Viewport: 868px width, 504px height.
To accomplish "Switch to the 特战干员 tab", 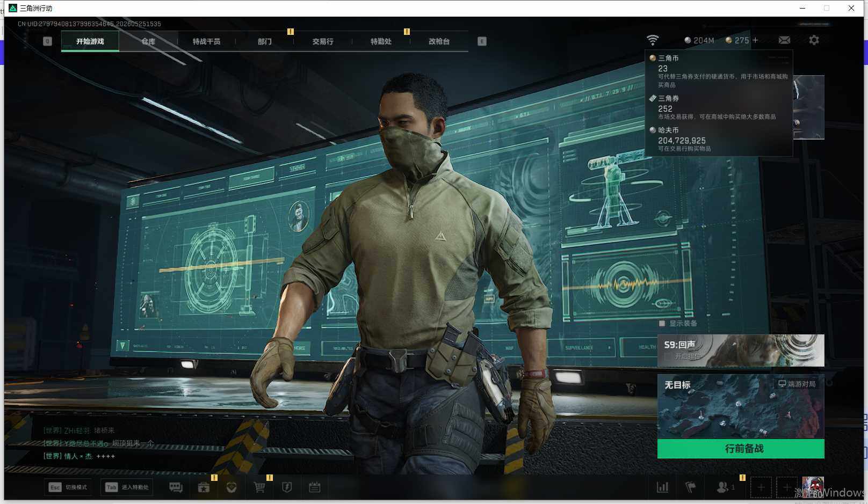I will (206, 41).
